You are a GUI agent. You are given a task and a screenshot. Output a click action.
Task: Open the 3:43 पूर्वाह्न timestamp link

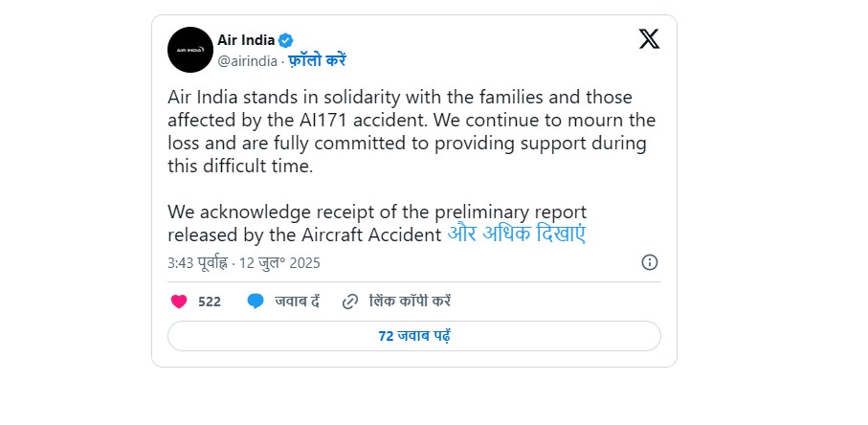[x=197, y=262]
